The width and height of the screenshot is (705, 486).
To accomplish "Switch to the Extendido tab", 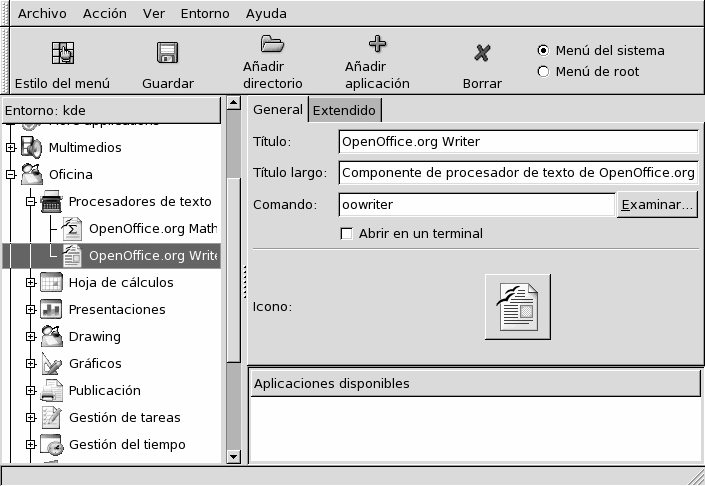I will [344, 110].
